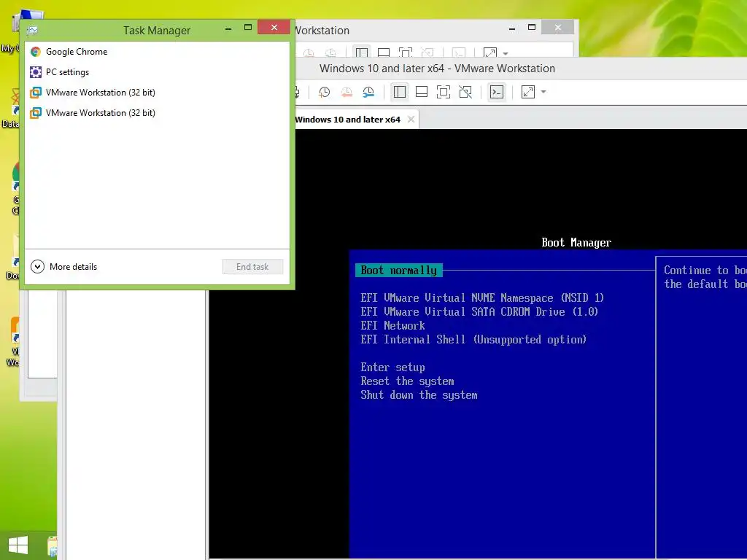Click the Unity mode icon in front window

tap(465, 92)
